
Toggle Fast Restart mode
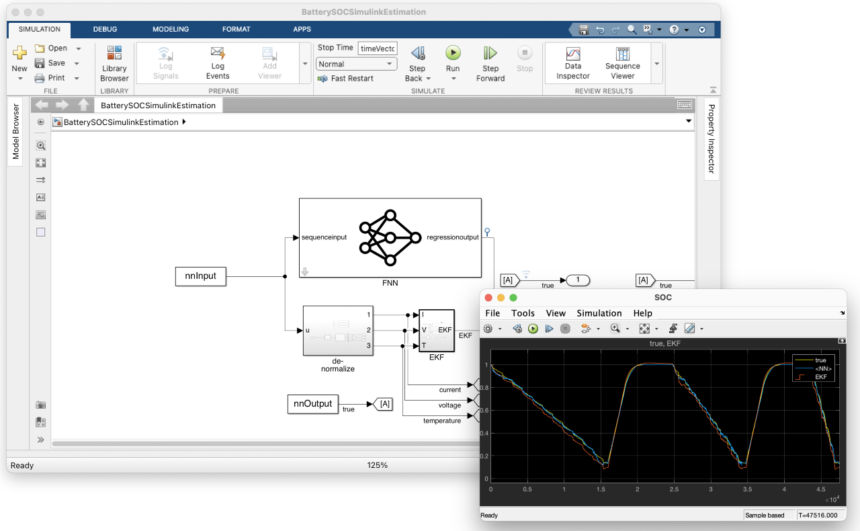point(346,78)
